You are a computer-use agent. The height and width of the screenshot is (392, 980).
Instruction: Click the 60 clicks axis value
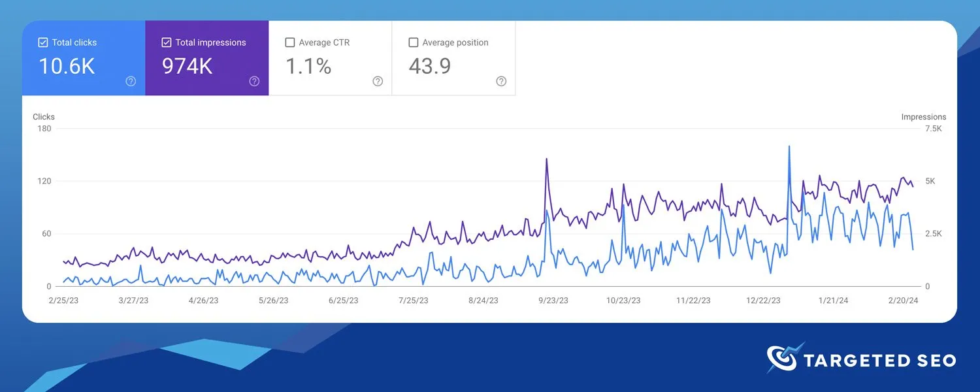tap(47, 234)
